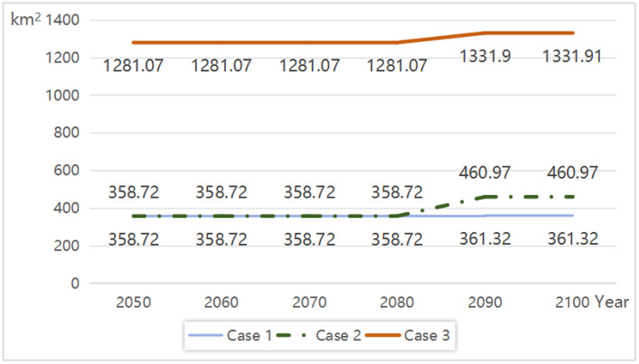Click the 1281.07 label under 2070
The width and height of the screenshot is (639, 364).
(309, 66)
